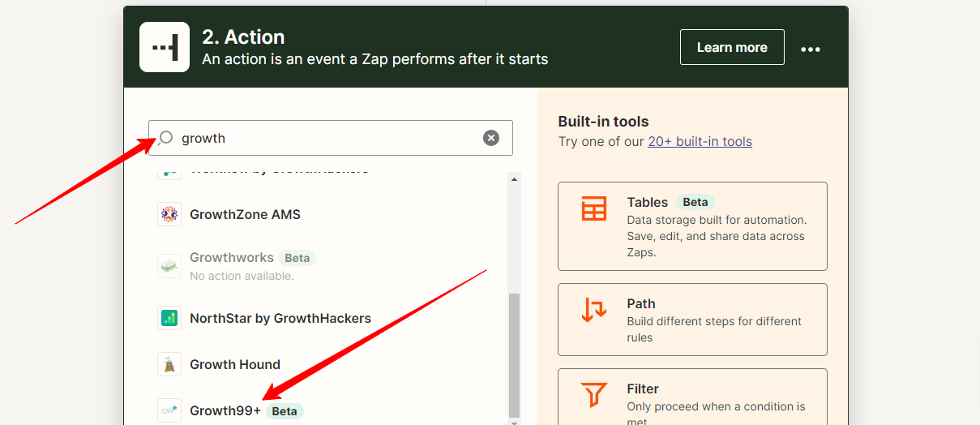Image resolution: width=980 pixels, height=425 pixels.
Task: Click into the 'growth' search field
Action: [x=331, y=138]
